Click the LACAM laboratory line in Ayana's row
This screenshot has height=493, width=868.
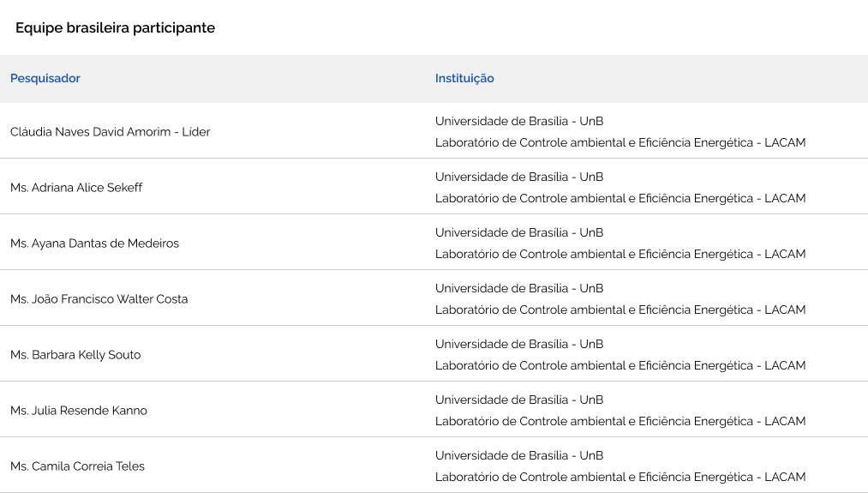click(x=620, y=255)
